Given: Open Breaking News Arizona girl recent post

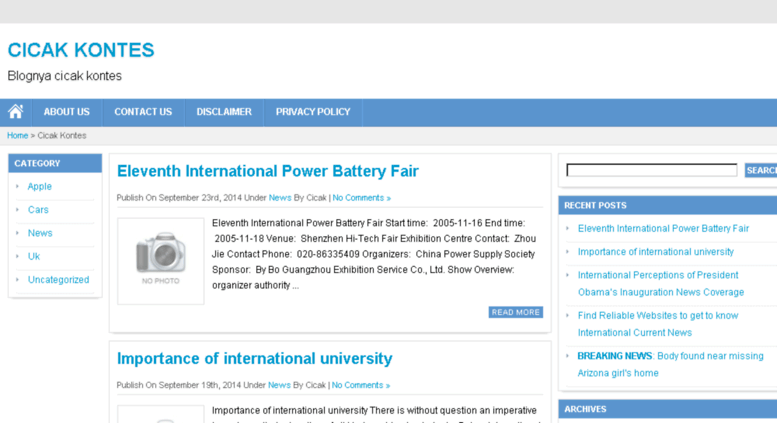Looking at the screenshot, I should [x=670, y=364].
